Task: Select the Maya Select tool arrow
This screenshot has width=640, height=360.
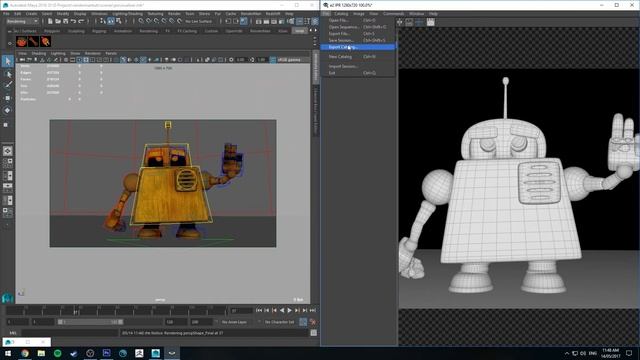Action: (8, 61)
